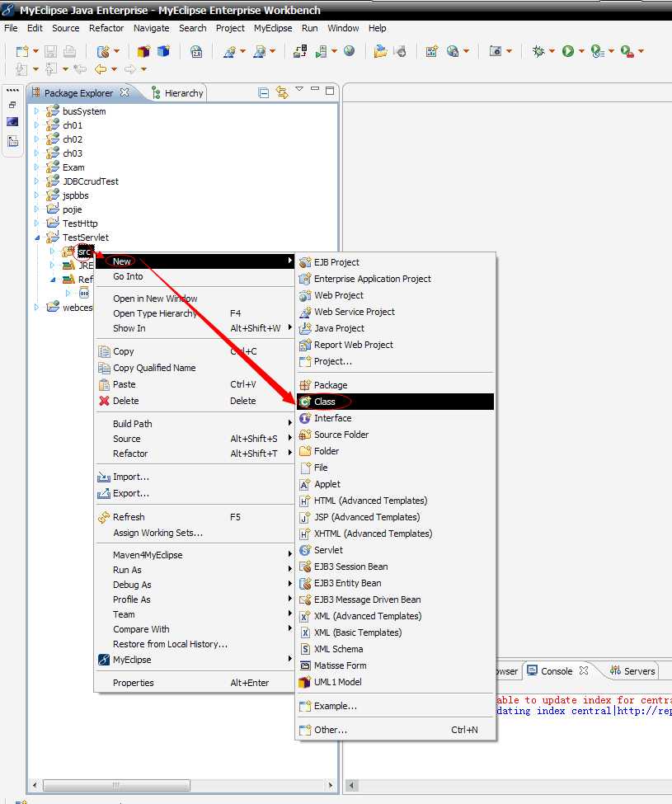
Task: Click the red Delete X icon in context menu
Action: click(x=104, y=401)
